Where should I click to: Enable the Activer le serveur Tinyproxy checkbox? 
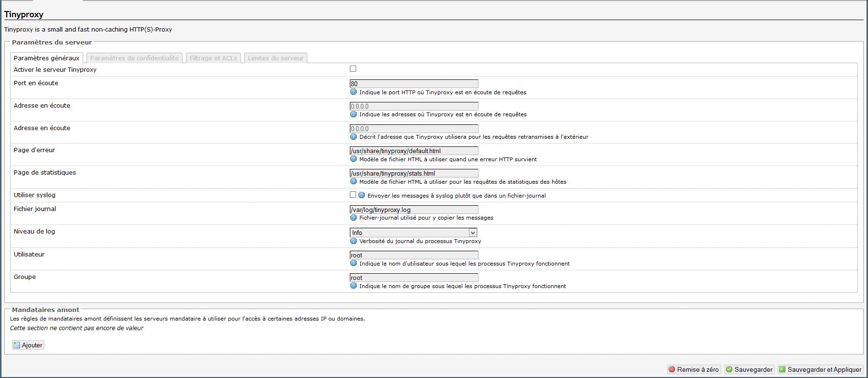[x=353, y=69]
